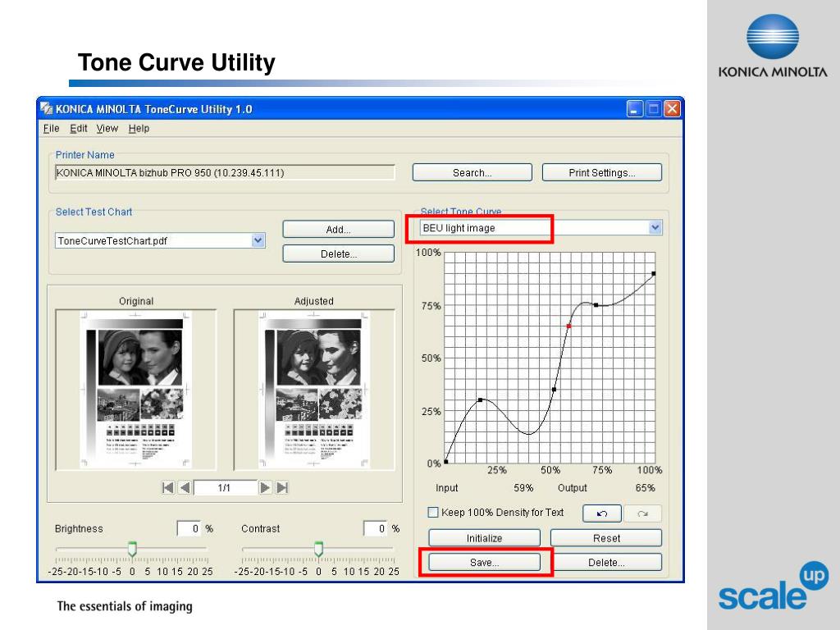Click the Print Settings... button

[601, 172]
